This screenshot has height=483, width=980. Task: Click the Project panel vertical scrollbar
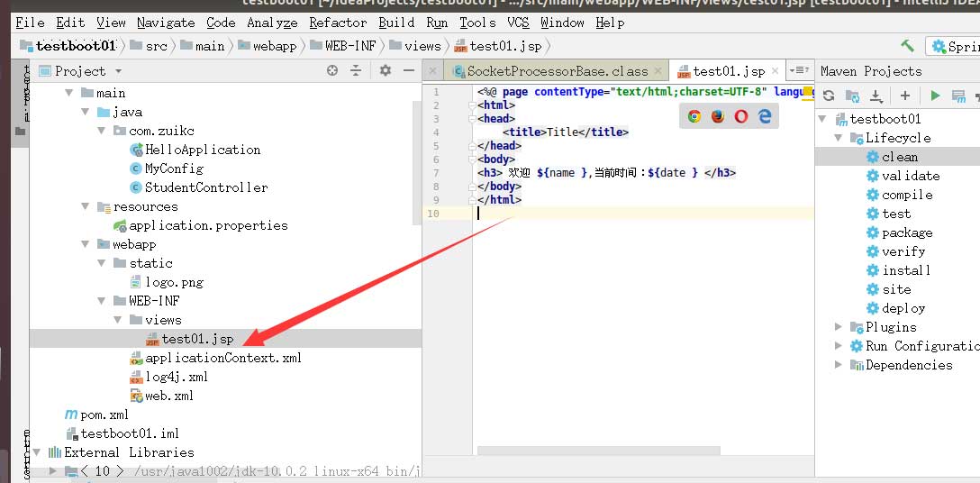click(418, 163)
